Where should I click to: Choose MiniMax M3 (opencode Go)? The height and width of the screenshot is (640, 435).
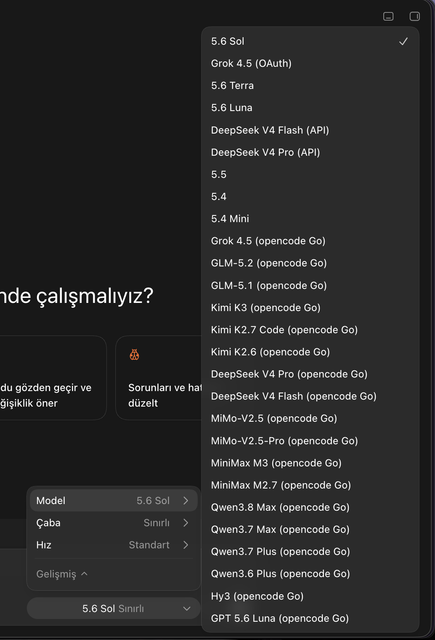(310, 463)
